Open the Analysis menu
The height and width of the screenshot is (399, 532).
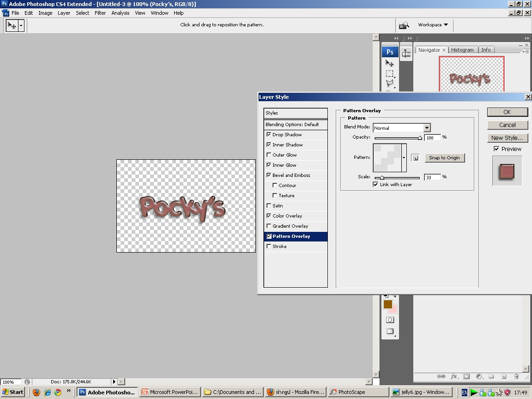click(121, 13)
